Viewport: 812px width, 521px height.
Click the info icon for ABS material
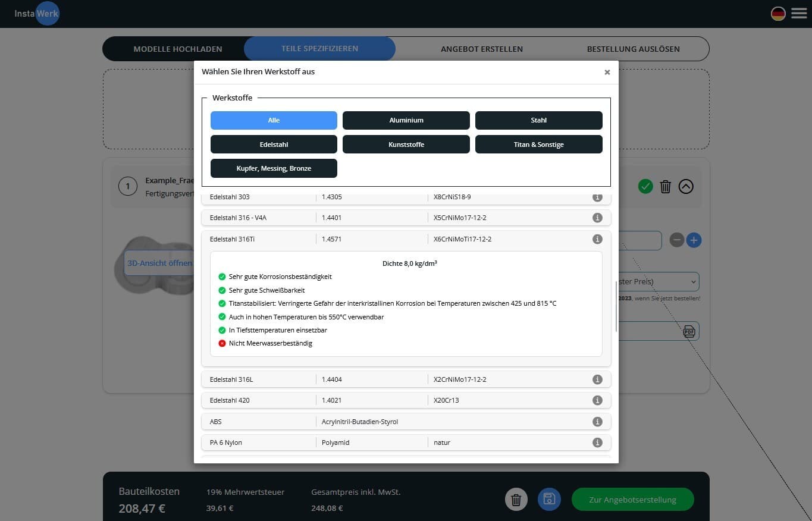597,422
